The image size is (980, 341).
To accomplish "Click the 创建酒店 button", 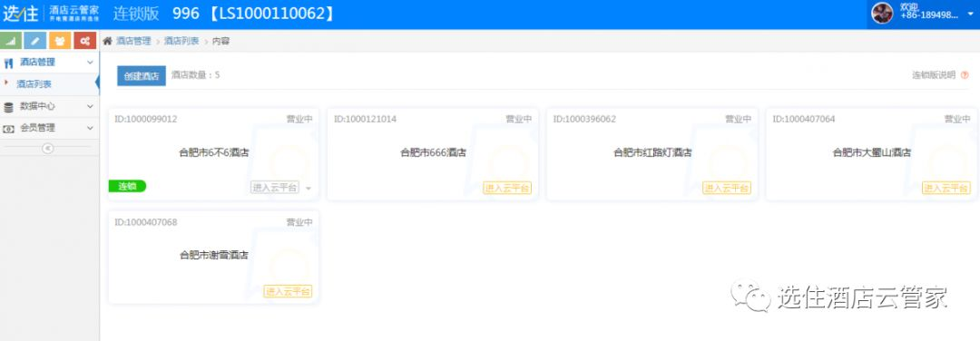I will pyautogui.click(x=142, y=75).
